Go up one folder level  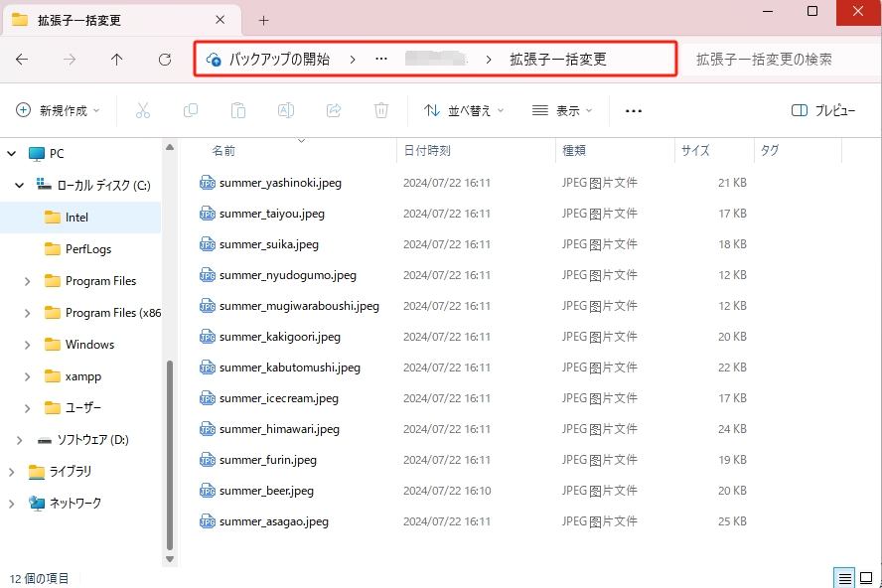pyautogui.click(x=117, y=60)
